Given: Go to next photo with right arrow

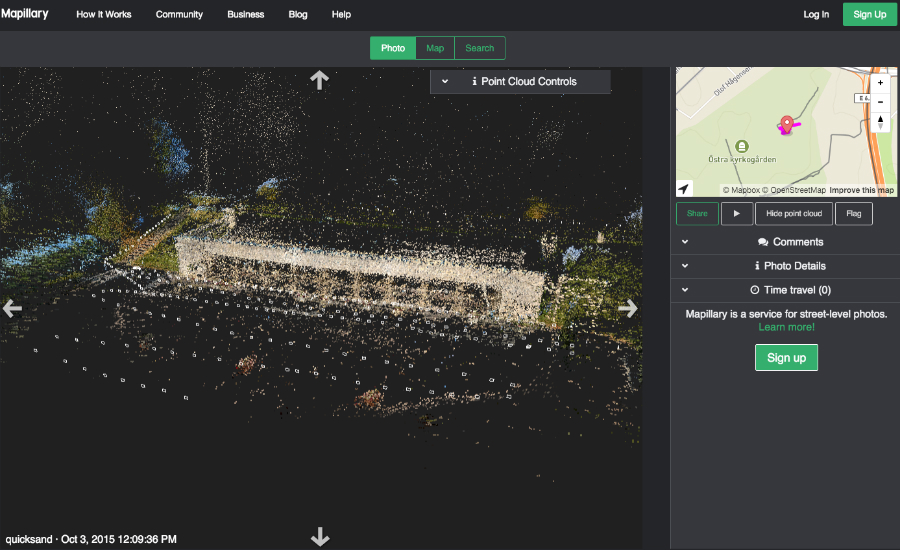Looking at the screenshot, I should tap(628, 308).
